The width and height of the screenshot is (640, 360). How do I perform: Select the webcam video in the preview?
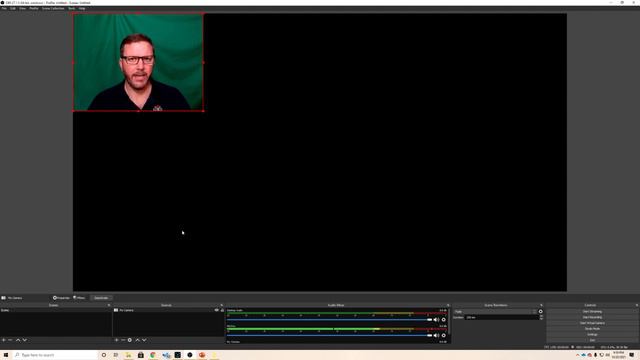pos(138,62)
